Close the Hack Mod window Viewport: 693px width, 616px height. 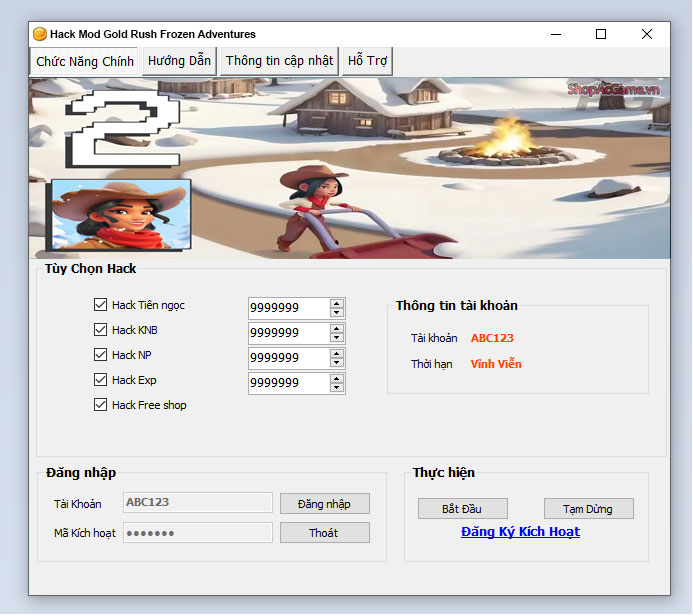647,34
